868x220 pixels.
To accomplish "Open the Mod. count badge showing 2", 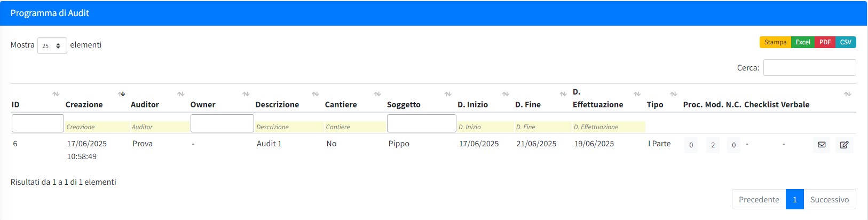I will tap(713, 145).
